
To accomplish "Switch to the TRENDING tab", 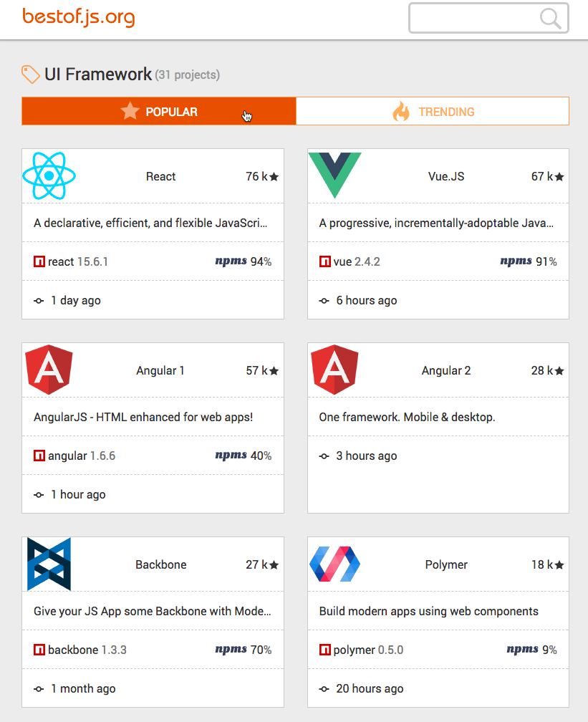I will 433,111.
